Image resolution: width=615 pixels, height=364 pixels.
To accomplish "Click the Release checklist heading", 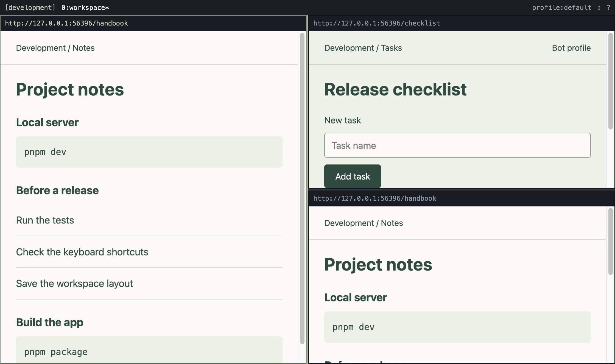I will (x=395, y=89).
